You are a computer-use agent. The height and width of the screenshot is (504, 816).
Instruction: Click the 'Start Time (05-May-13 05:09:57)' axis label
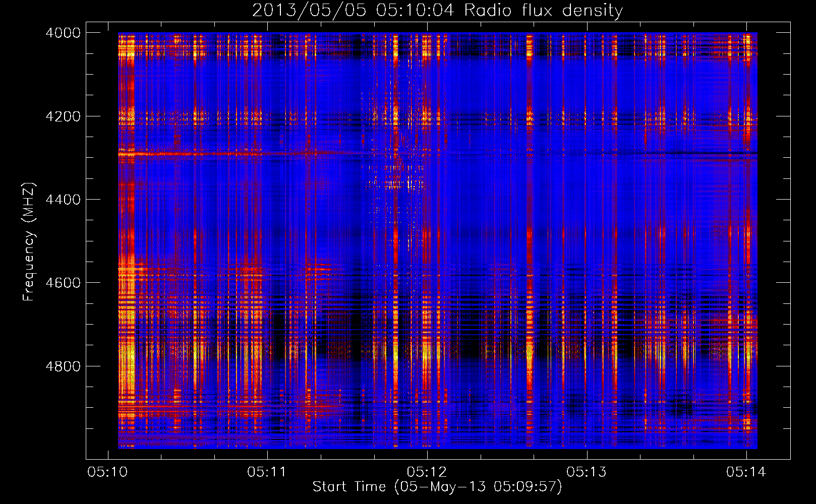click(437, 487)
